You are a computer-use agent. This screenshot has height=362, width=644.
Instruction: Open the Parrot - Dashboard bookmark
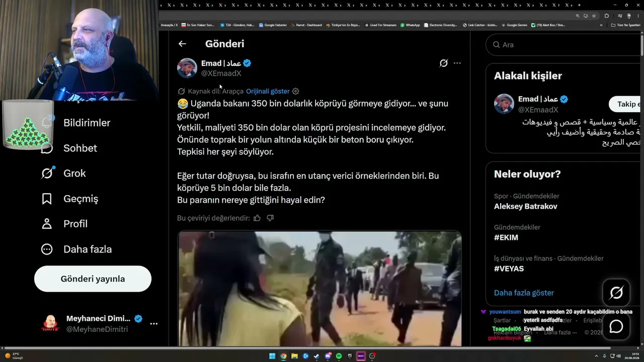[306, 25]
